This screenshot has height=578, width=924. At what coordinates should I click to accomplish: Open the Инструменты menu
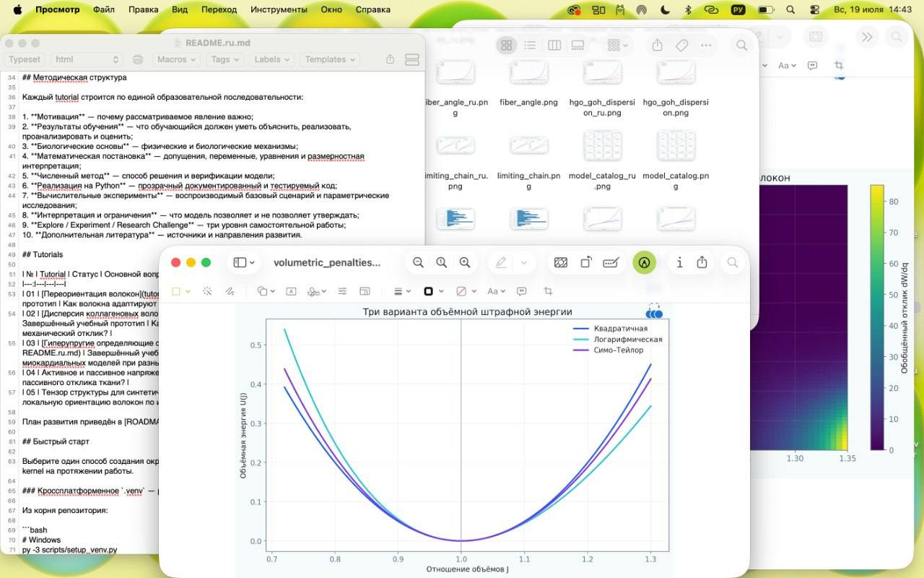click(279, 9)
